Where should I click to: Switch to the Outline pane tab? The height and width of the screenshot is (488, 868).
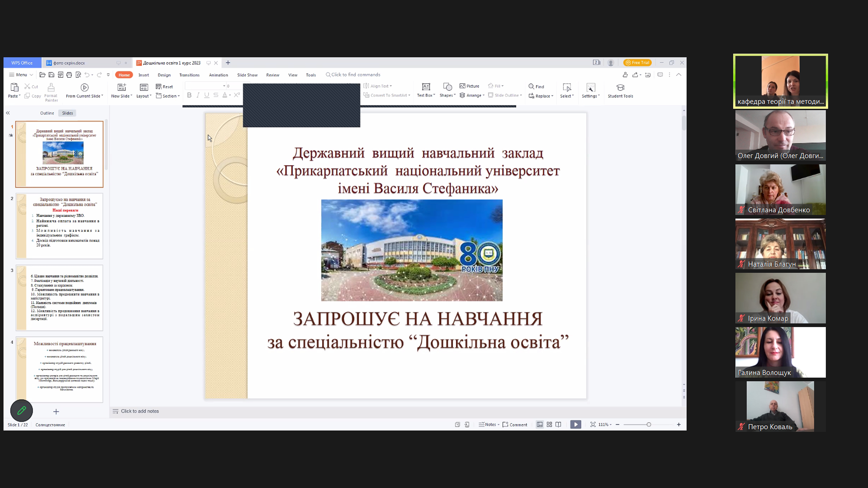coord(47,113)
